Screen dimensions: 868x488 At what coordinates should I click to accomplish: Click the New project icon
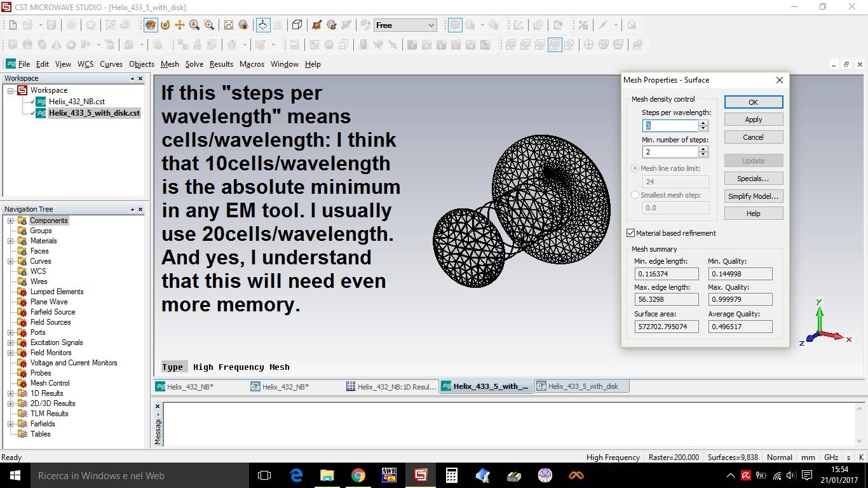[x=13, y=25]
